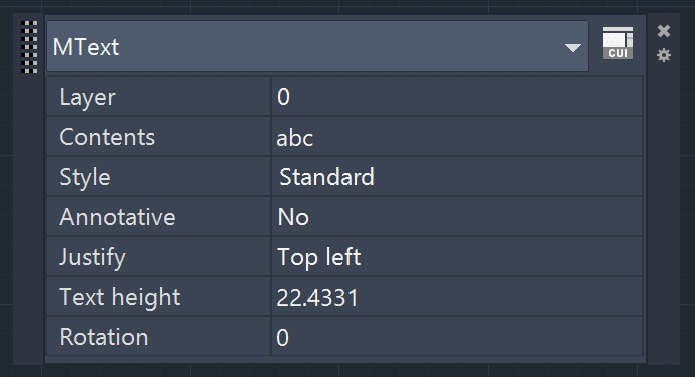Choose the Style value Standard
Screen dimensions: 695x377
[457, 177]
